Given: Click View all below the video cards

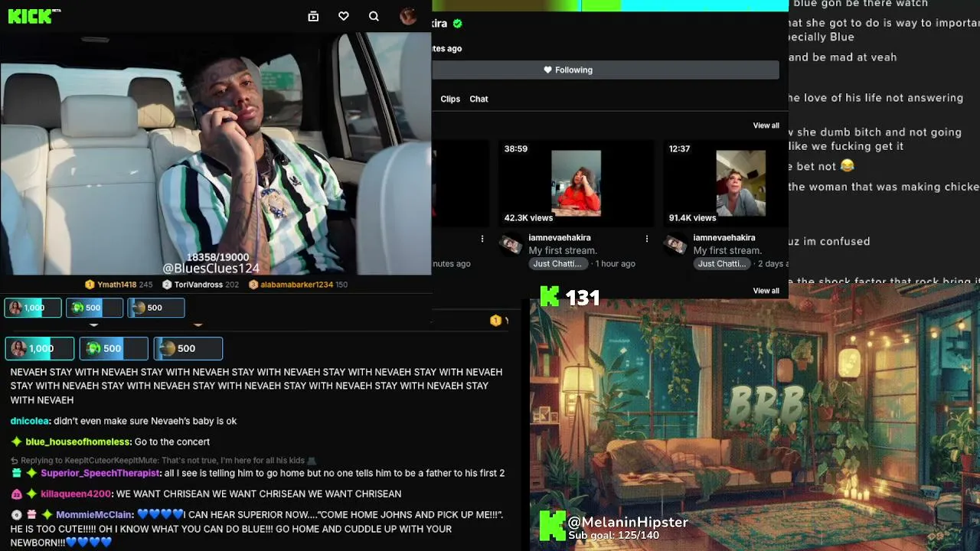Looking at the screenshot, I should point(766,291).
